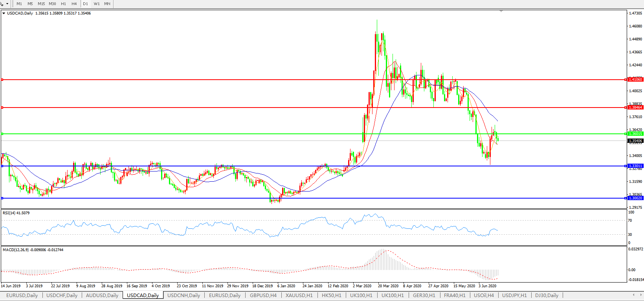Expand the USDCAD,Daily chart title arrow
Viewport: 644px width, 301px height.
pyautogui.click(x=4, y=13)
